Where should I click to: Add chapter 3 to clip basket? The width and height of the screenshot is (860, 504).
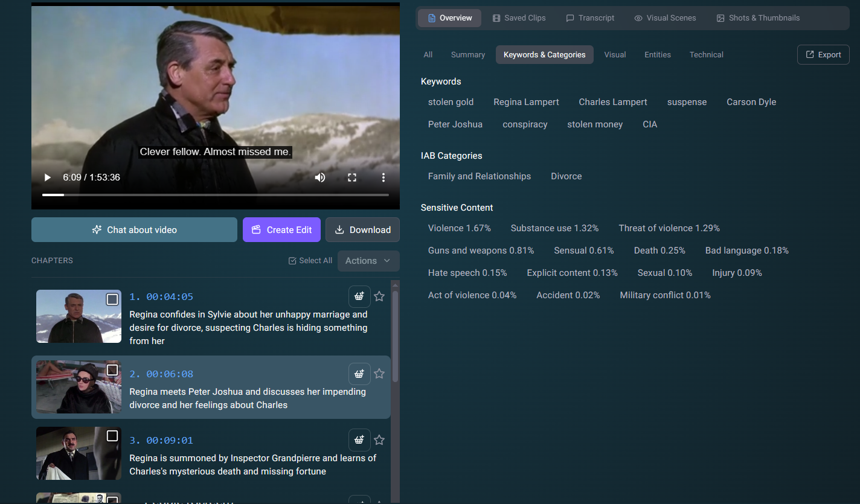[x=359, y=440]
